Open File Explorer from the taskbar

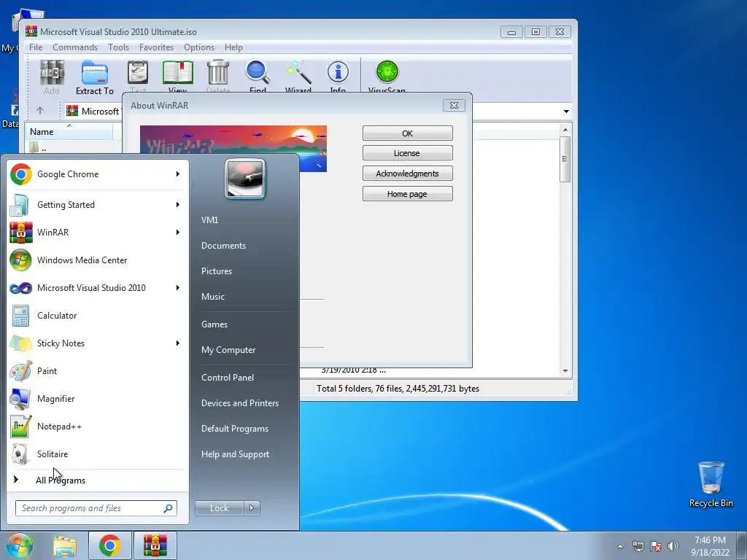65,545
